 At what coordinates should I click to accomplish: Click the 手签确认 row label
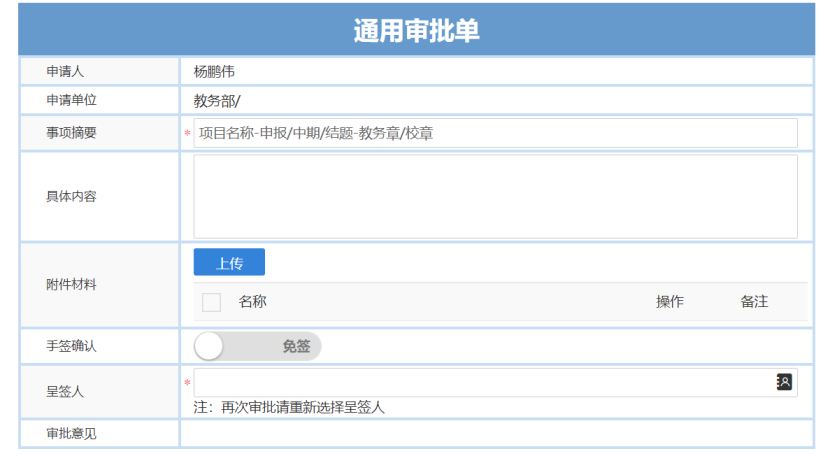71,346
